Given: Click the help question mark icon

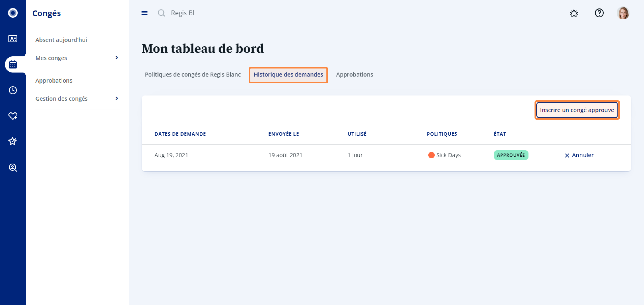Looking at the screenshot, I should click(599, 13).
